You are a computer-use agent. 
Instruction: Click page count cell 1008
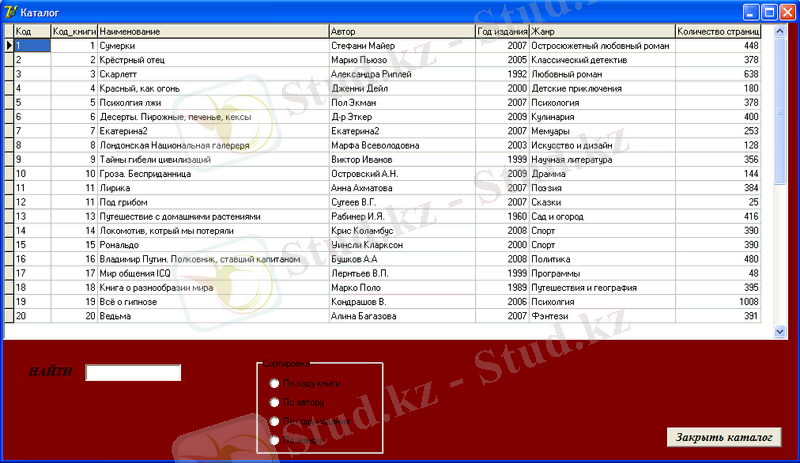coord(718,302)
